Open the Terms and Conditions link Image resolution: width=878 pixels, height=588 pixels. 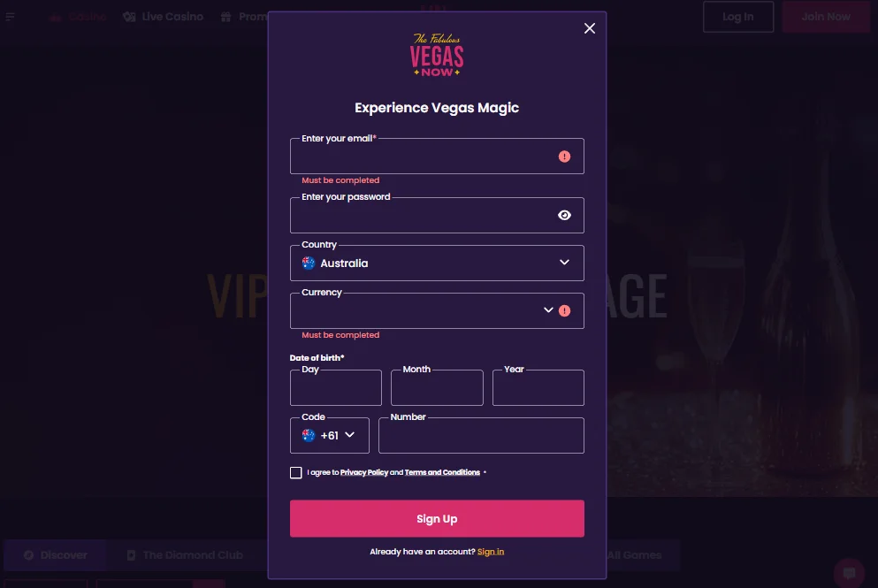click(441, 472)
